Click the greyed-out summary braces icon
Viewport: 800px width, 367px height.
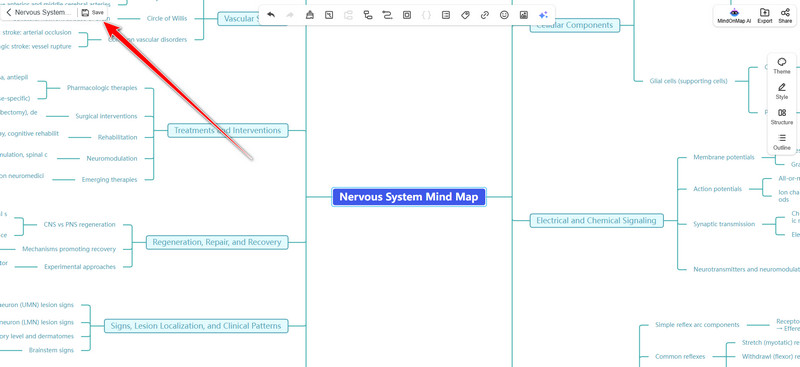[x=427, y=15]
